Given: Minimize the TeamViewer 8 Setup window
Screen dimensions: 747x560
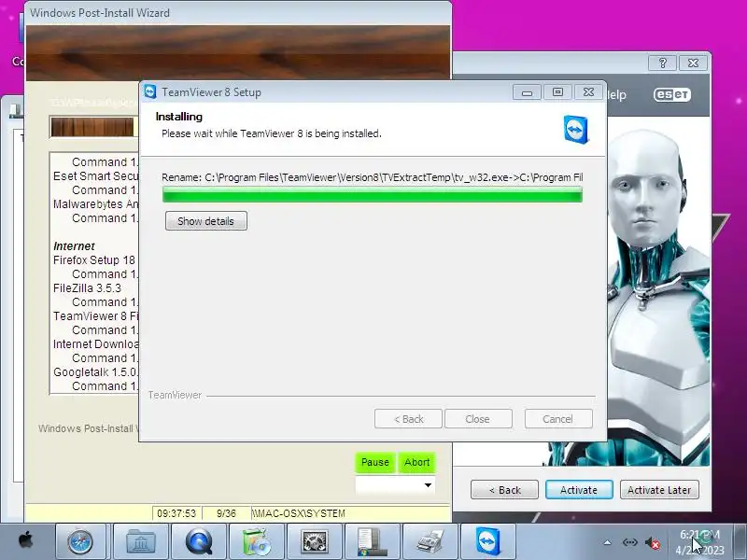Looking at the screenshot, I should tap(527, 92).
